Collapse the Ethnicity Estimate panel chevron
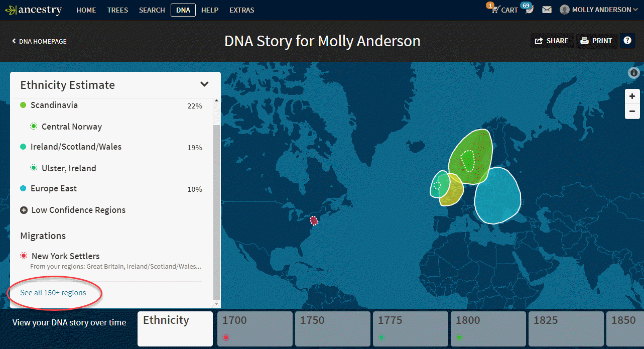The width and height of the screenshot is (644, 349). [x=204, y=84]
